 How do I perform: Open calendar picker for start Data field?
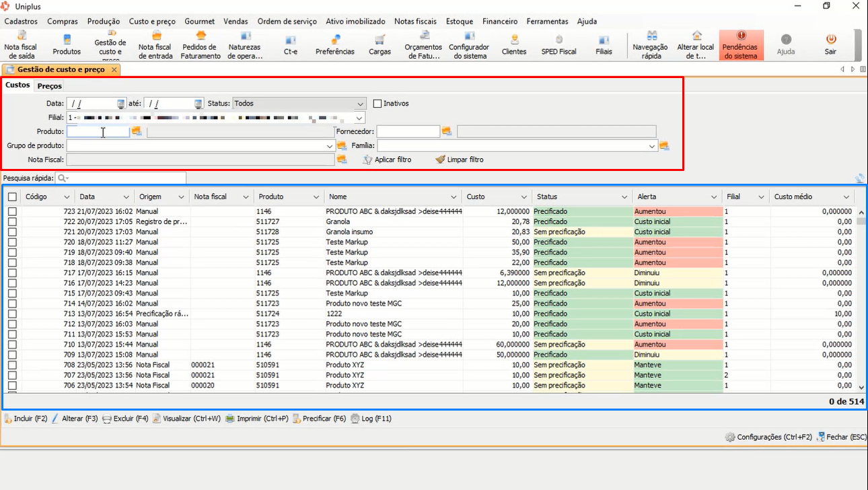(x=121, y=104)
